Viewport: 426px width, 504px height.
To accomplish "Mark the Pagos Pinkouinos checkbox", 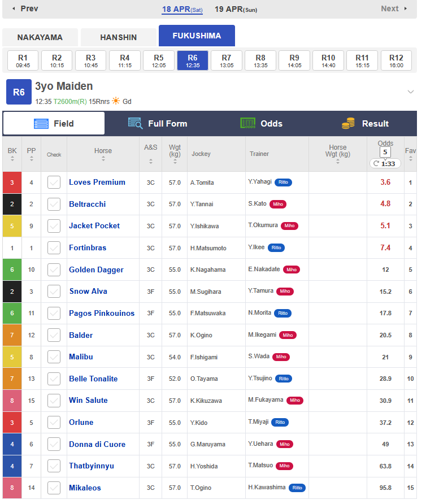I will 54,314.
